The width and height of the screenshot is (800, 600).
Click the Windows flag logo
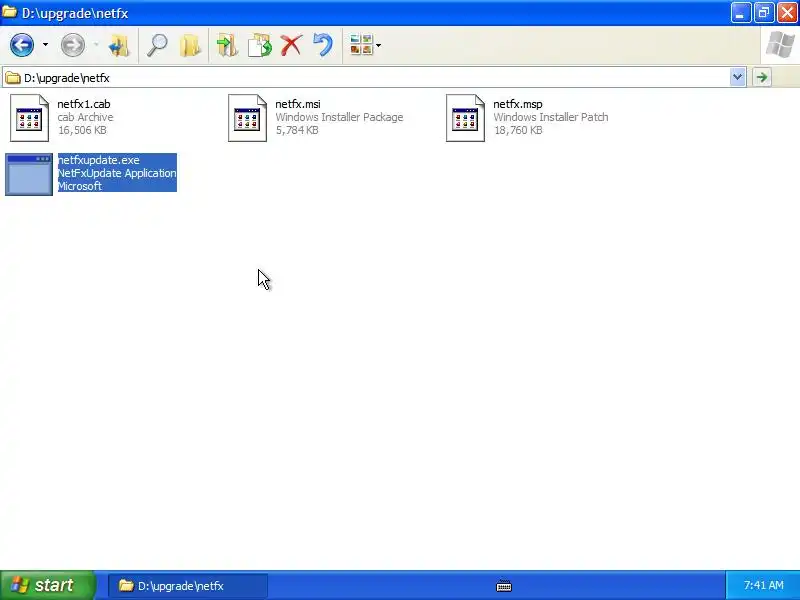(780, 45)
